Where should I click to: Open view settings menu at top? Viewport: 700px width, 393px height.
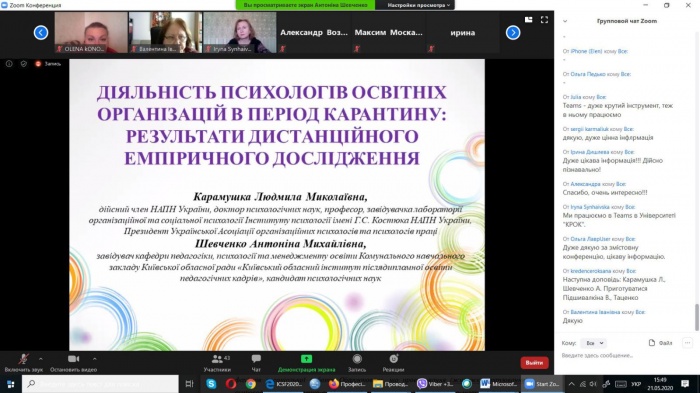(x=418, y=5)
